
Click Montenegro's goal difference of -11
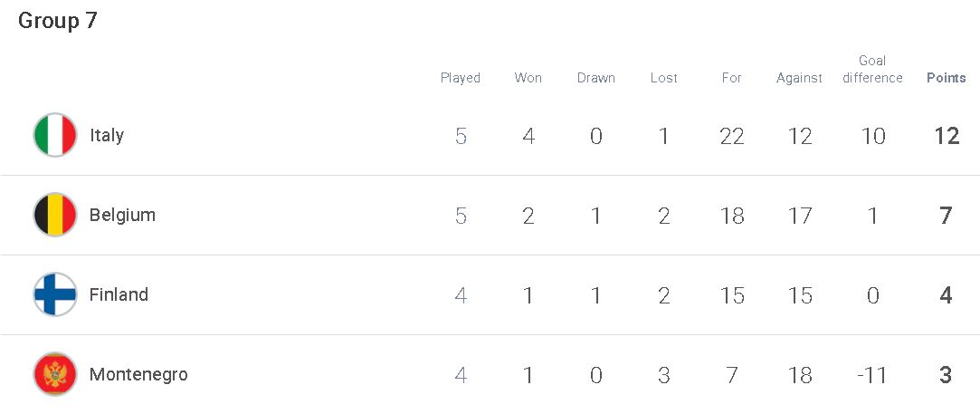tap(872, 375)
